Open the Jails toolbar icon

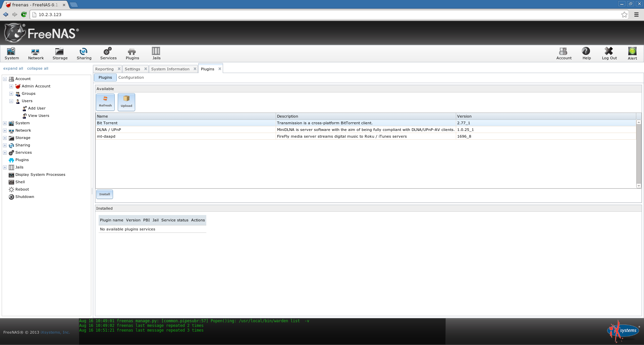(x=156, y=54)
